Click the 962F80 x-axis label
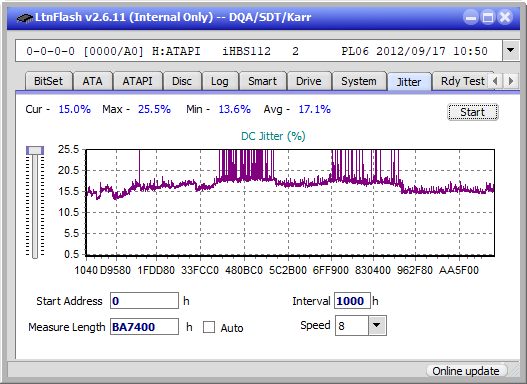The image size is (527, 384). 415,270
